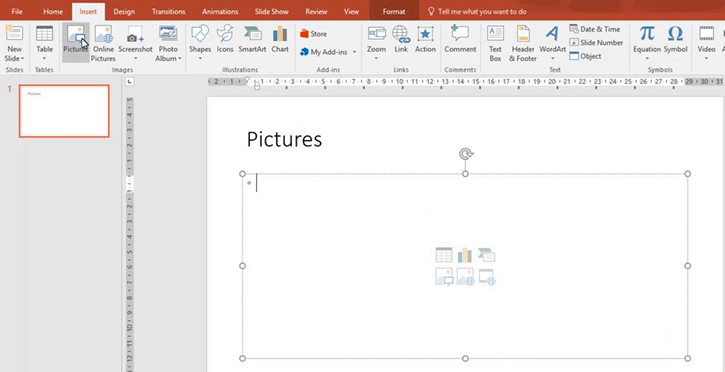
Task: Insert a Chart from the ribbon
Action: point(280,34)
